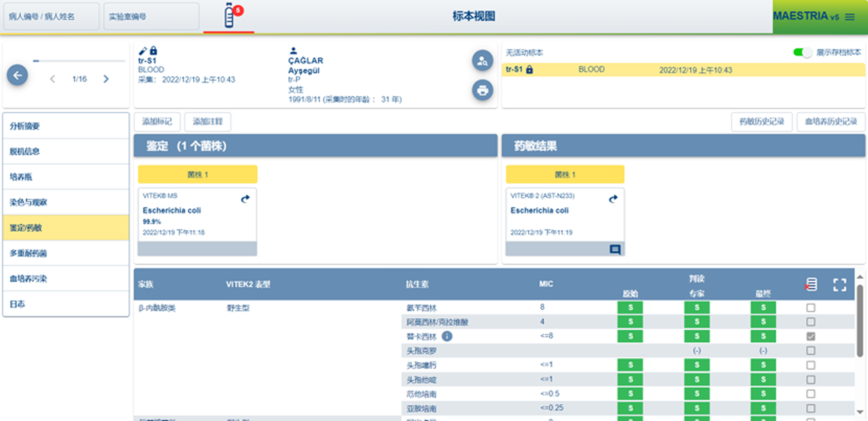Screen dimensions: 868x421
Task: Click the list filter icon in the table header
Action: (x=811, y=285)
